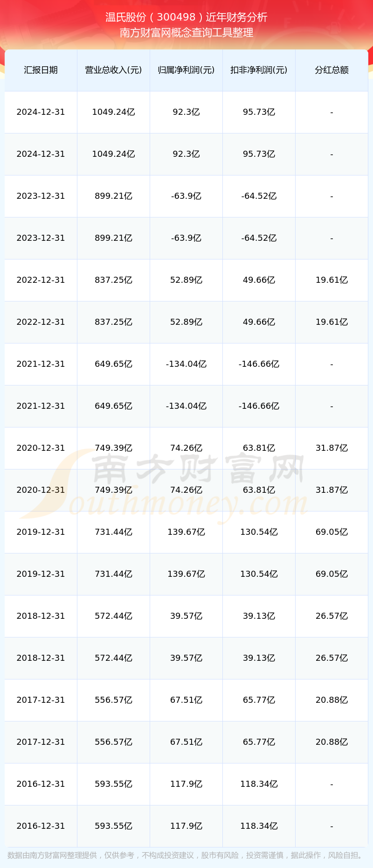Click the first 572.44亿 revenue cell
Screen dimensions: 373x868
pos(113,616)
